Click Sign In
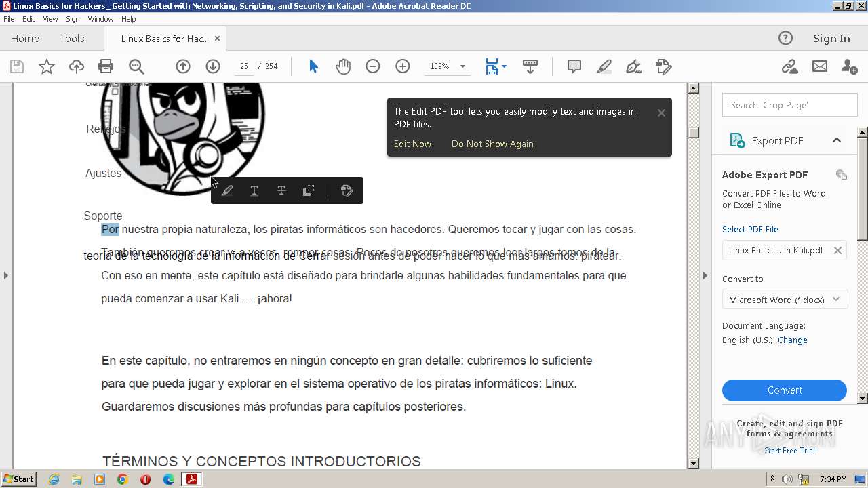 pyautogui.click(x=831, y=39)
